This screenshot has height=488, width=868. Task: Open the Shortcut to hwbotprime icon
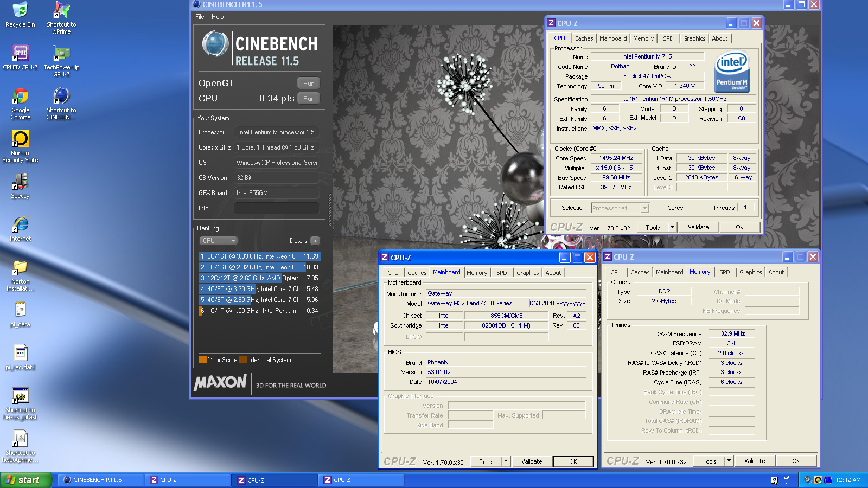tap(20, 446)
